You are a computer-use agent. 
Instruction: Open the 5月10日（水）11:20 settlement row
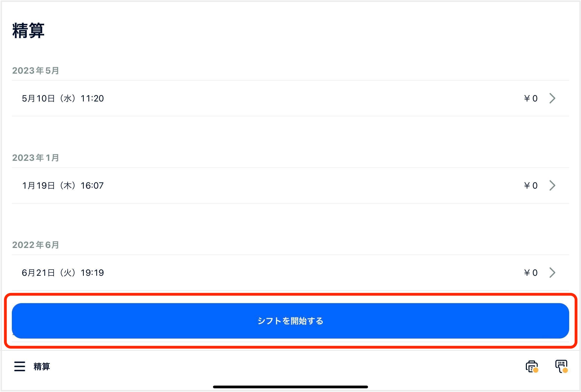(290, 98)
